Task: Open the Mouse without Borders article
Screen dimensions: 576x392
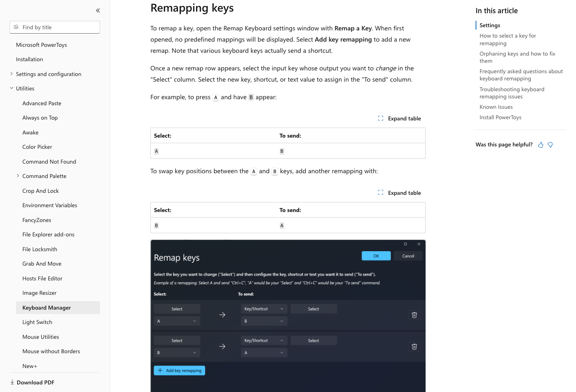Action: click(x=51, y=351)
